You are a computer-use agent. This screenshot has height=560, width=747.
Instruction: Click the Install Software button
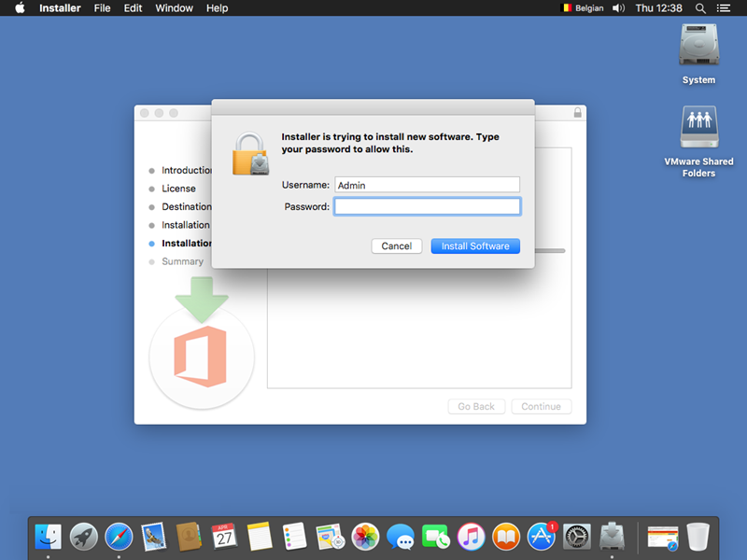(x=475, y=246)
